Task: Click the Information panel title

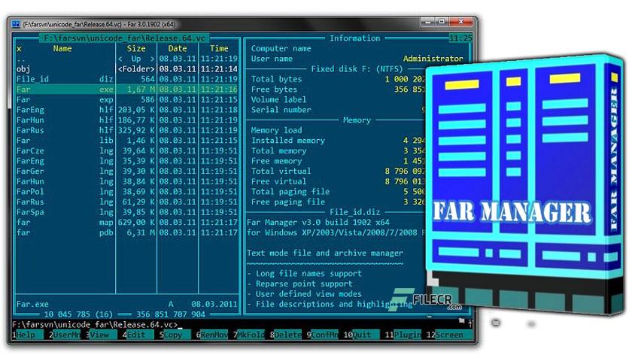Action: 355,38
